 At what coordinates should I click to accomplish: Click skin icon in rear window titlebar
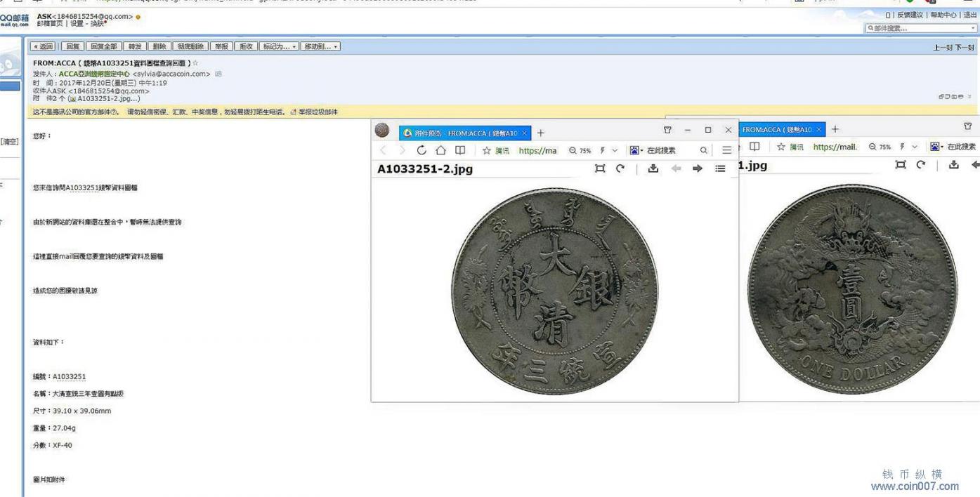click(968, 126)
